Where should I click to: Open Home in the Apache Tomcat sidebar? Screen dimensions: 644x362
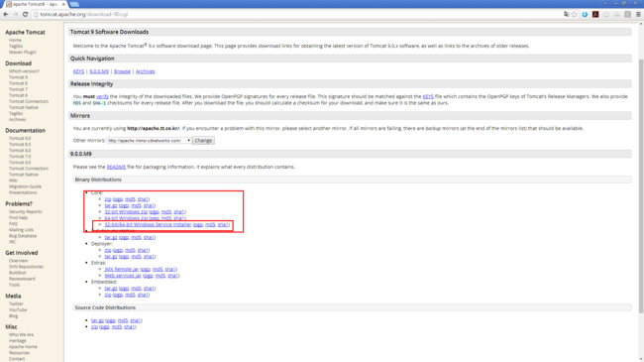(x=15, y=41)
